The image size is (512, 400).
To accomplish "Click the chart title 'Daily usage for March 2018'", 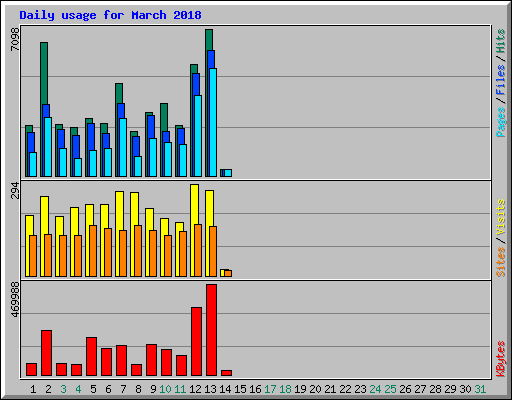I will coord(110,15).
